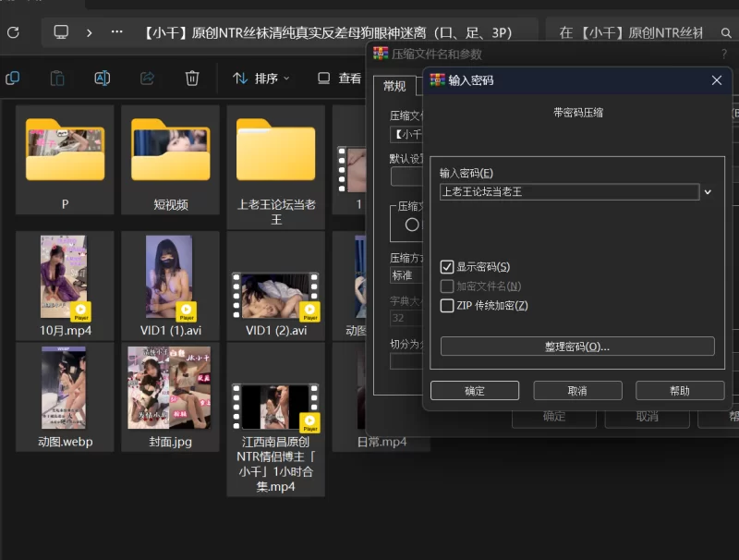This screenshot has width=739, height=560.
Task: Click the 整理密码(O)... button
Action: (x=577, y=347)
